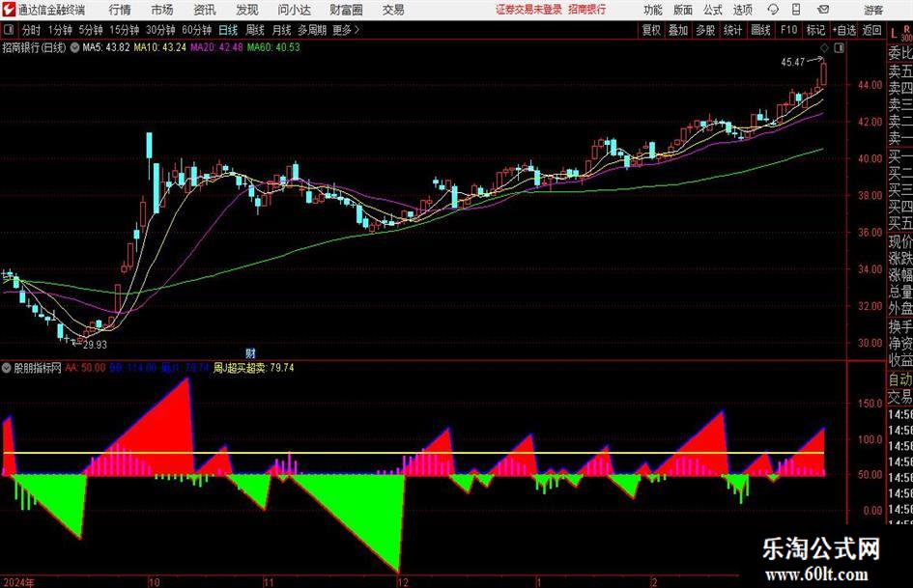Open the 选项 menu

click(x=742, y=10)
